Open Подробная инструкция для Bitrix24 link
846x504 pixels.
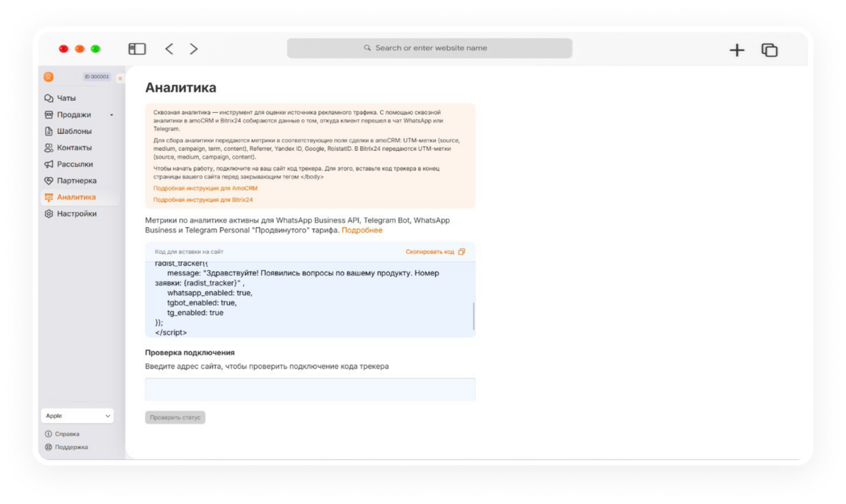click(x=203, y=199)
